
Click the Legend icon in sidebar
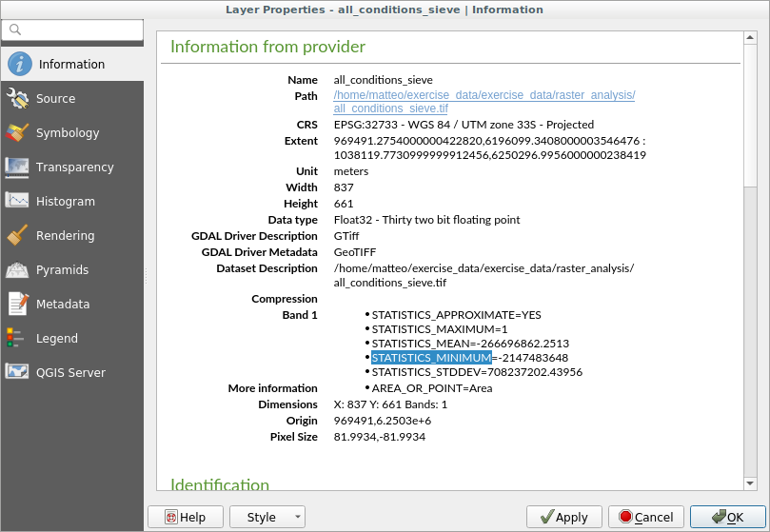(x=16, y=339)
